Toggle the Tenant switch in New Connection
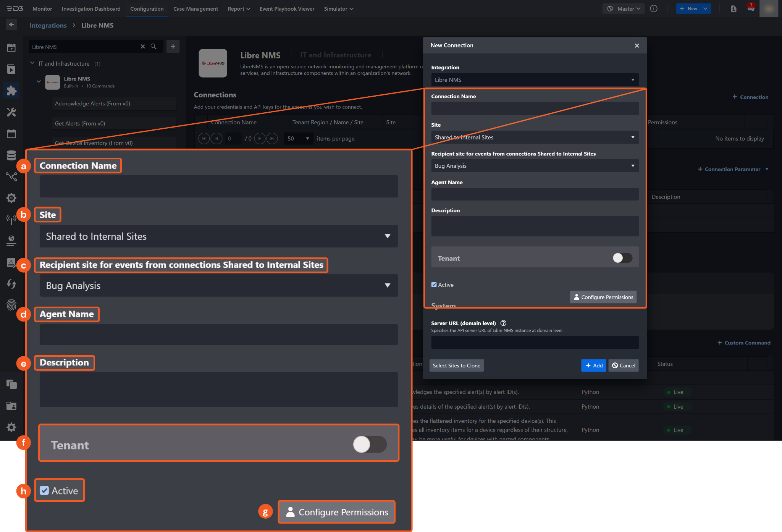The image size is (782, 532). click(622, 258)
